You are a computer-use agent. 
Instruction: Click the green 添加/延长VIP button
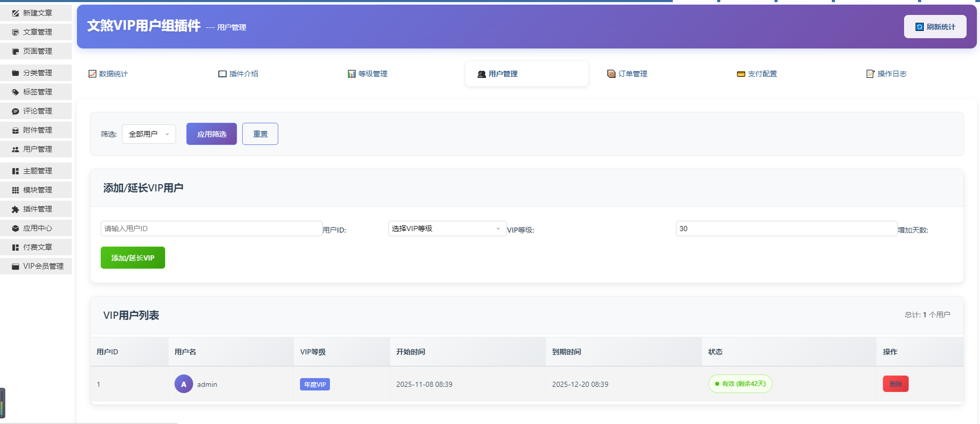pyautogui.click(x=133, y=258)
